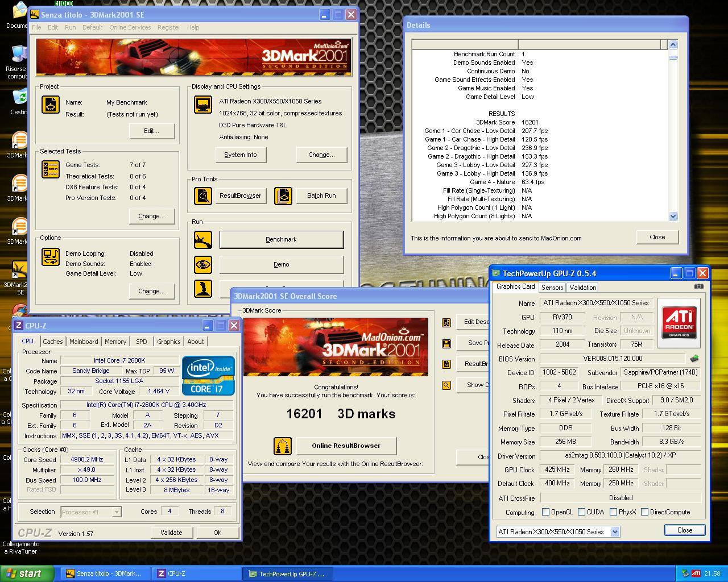Click the 'Sandy Bridge' code name value
Viewport: 728px width, 582px height.
[x=91, y=371]
